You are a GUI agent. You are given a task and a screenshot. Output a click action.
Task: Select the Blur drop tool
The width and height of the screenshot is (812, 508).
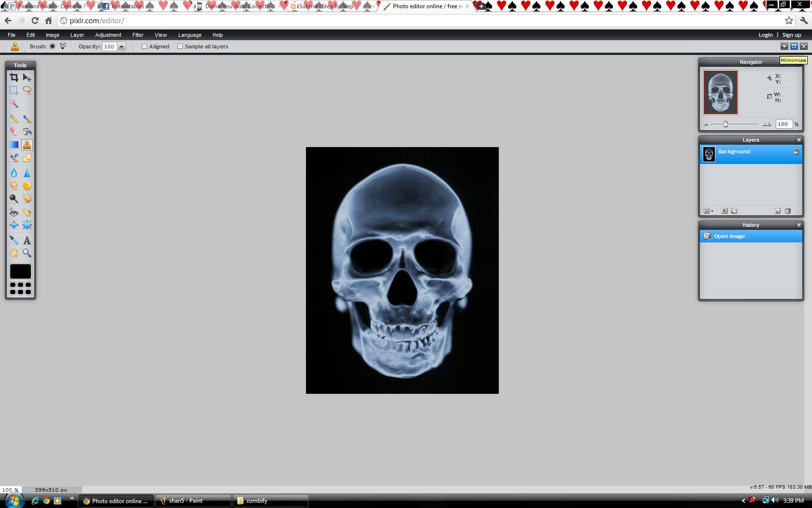pos(14,173)
